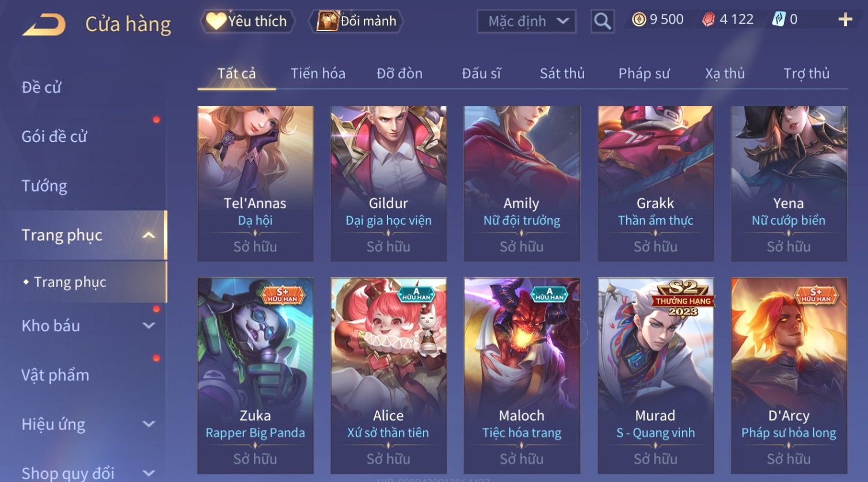Click the chest icon on Đổi mảnh
Image resolution: width=868 pixels, height=482 pixels.
coord(327,21)
